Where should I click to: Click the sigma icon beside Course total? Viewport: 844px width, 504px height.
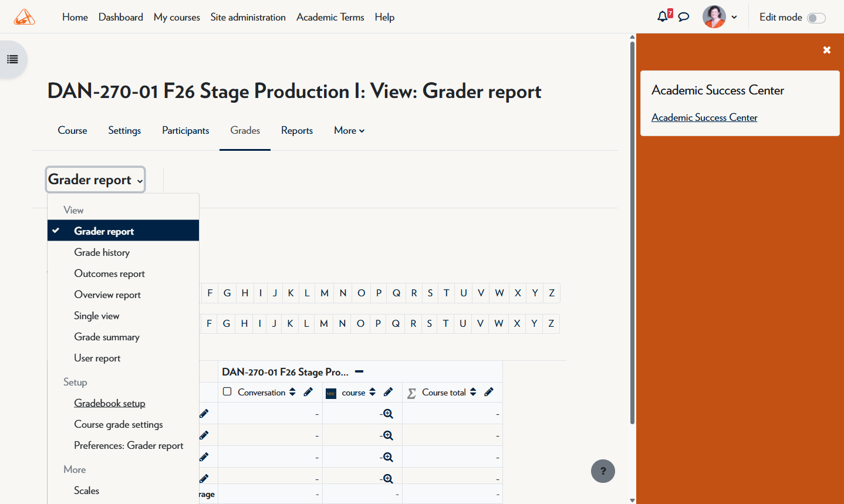(x=411, y=393)
